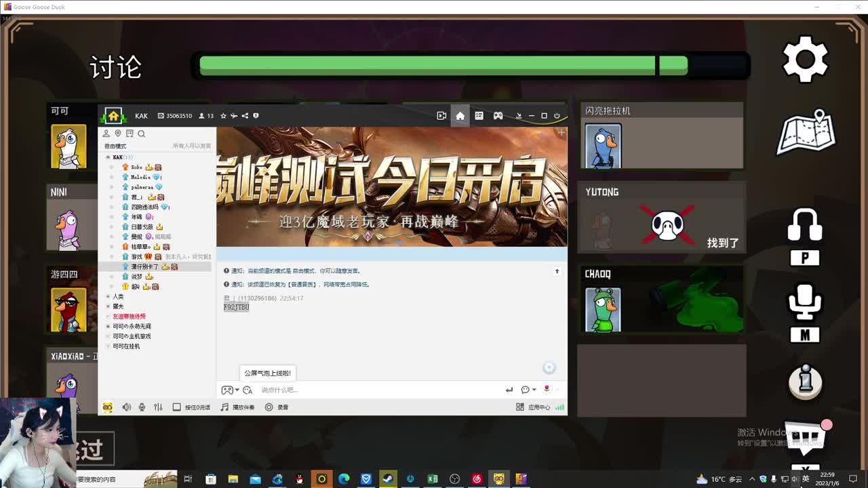Open the 应用中心 app center

click(533, 407)
